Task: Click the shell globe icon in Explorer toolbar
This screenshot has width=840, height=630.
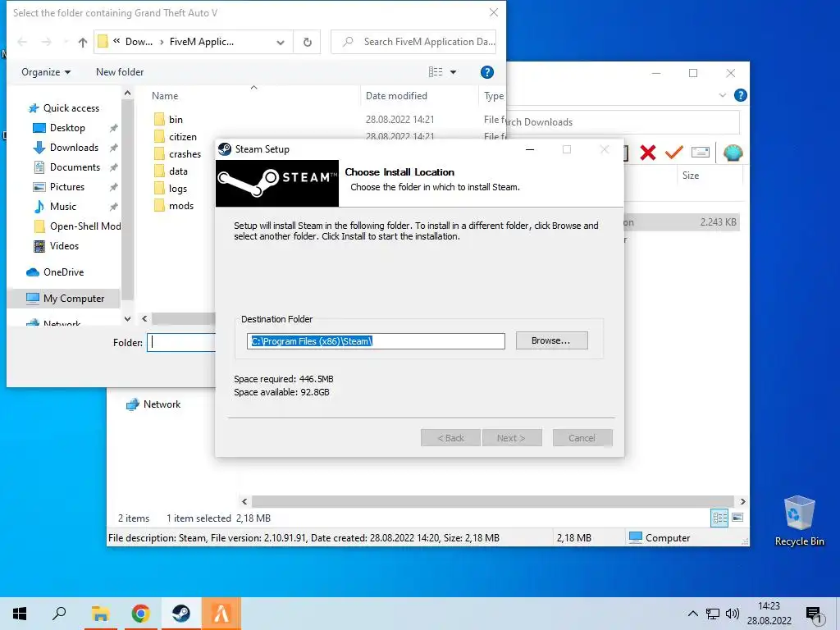Action: tap(733, 153)
